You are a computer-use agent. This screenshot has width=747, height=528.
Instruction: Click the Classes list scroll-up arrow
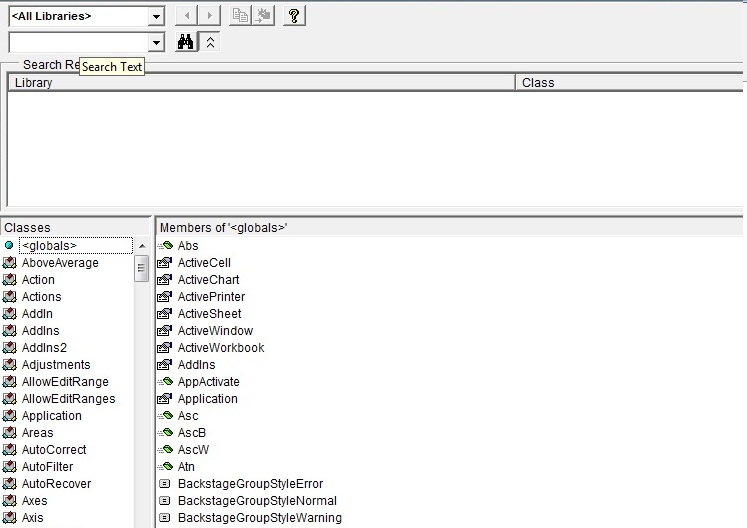(x=142, y=246)
